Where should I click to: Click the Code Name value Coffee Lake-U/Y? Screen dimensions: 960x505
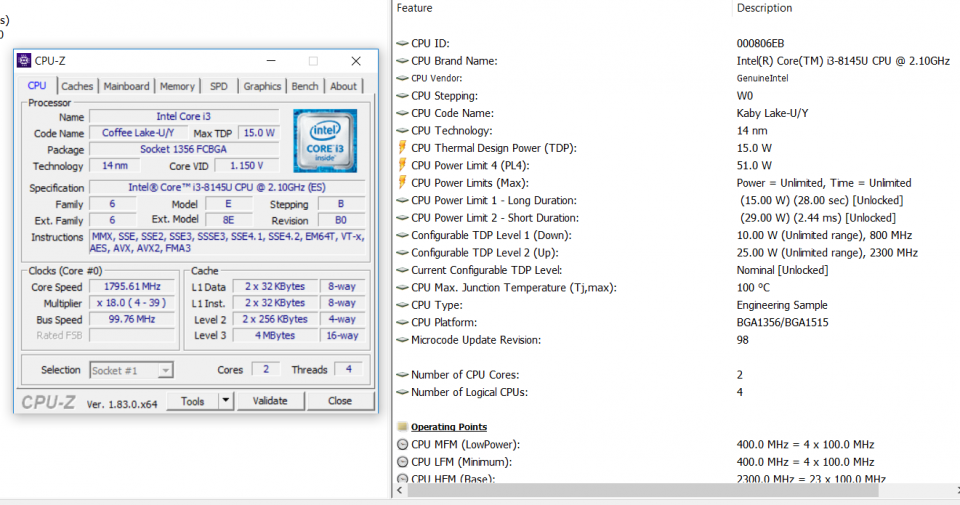click(138, 133)
